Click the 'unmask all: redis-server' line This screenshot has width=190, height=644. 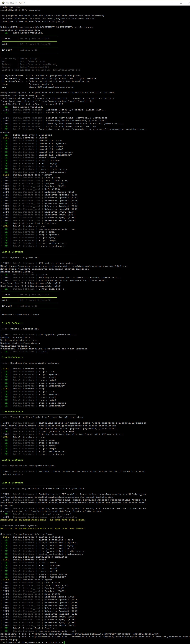[x=37, y=152]
